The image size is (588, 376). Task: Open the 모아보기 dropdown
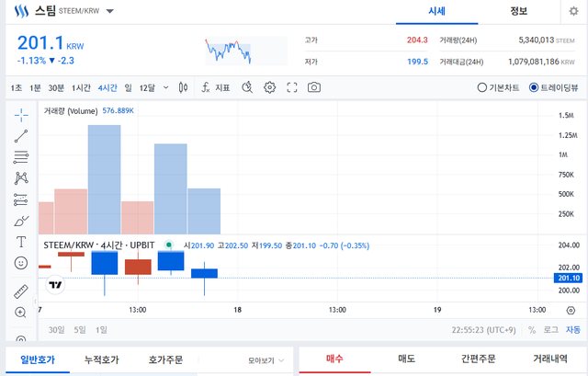(x=266, y=360)
